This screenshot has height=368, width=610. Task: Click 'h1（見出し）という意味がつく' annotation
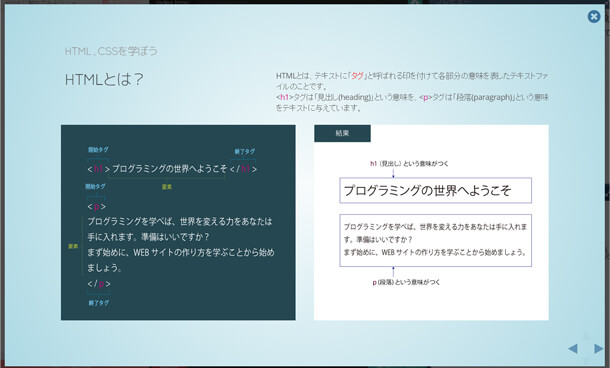pos(409,164)
